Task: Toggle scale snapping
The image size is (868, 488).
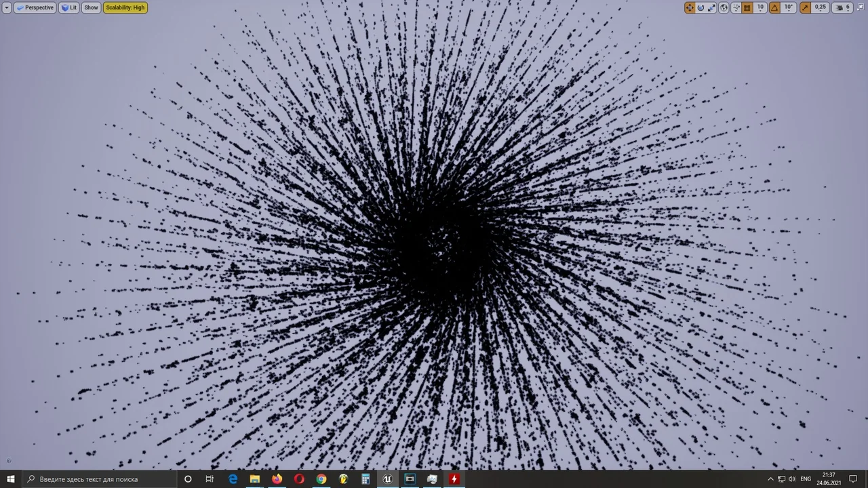Action: [x=805, y=7]
